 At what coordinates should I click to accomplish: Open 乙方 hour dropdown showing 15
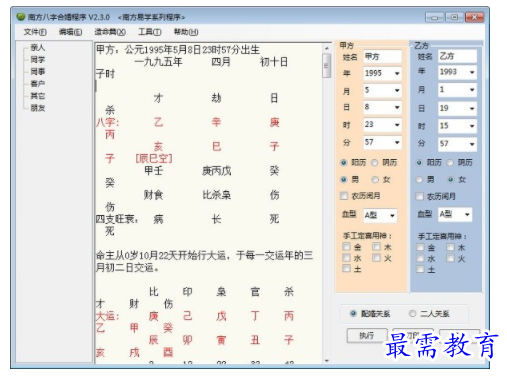[x=457, y=126]
